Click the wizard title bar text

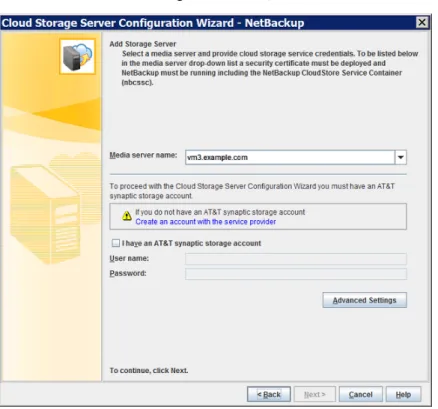point(153,23)
